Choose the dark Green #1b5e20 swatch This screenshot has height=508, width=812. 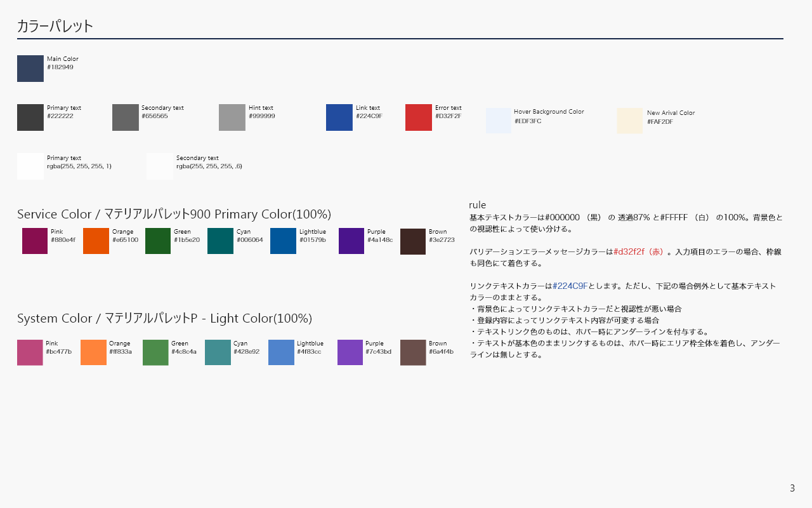coord(158,241)
